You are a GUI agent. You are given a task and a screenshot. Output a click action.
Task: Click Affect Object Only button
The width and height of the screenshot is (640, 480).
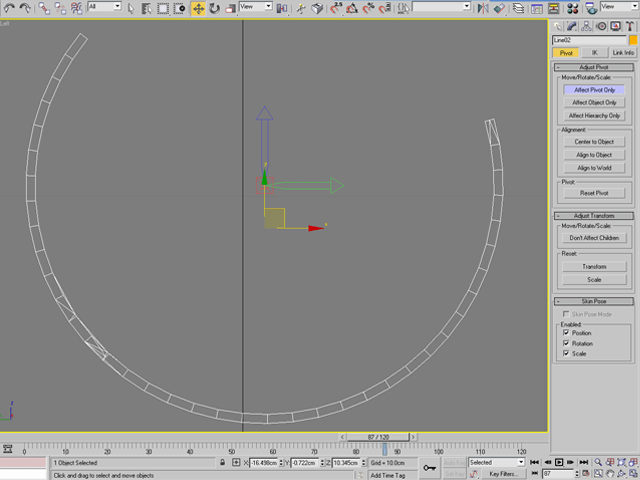click(x=594, y=102)
